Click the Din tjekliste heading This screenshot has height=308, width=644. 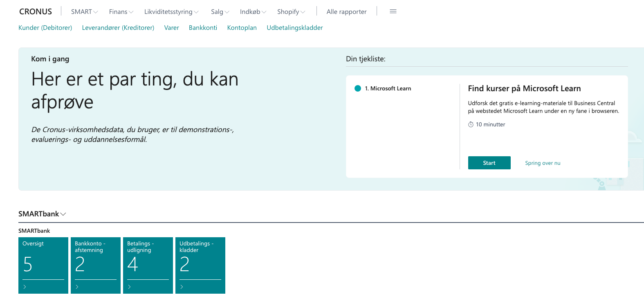tap(366, 59)
